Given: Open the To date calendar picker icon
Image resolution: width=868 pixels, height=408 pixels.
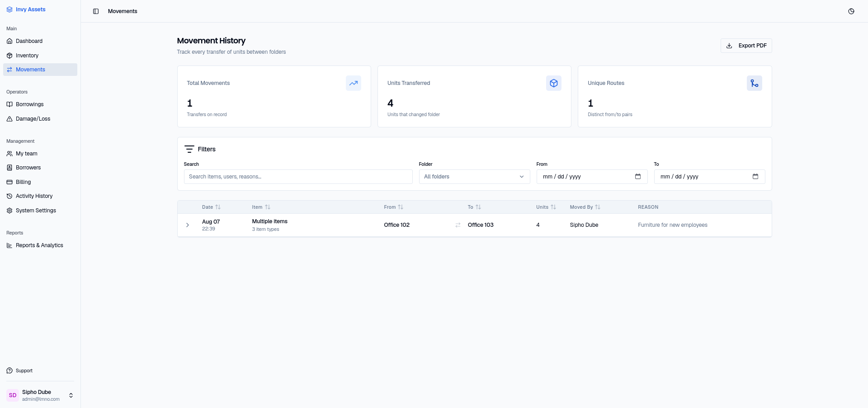Looking at the screenshot, I should coord(755,177).
